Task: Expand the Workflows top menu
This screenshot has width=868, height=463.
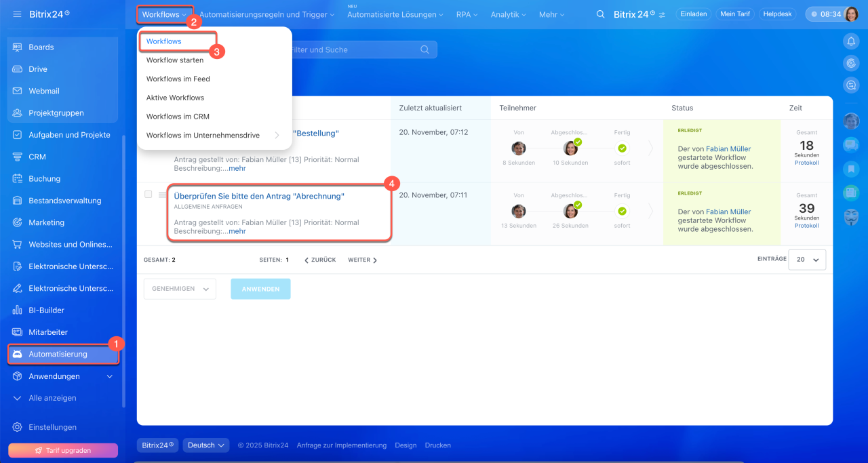Action: coord(165,15)
